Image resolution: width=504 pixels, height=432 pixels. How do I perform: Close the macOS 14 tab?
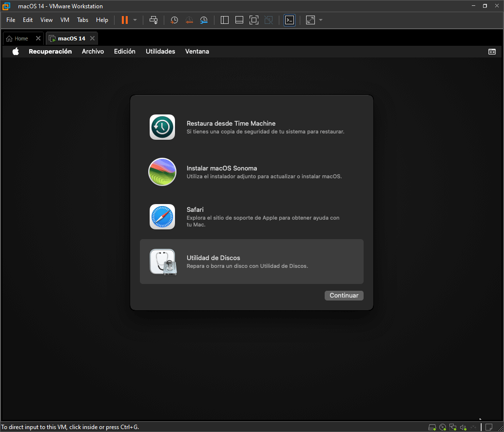click(x=92, y=38)
